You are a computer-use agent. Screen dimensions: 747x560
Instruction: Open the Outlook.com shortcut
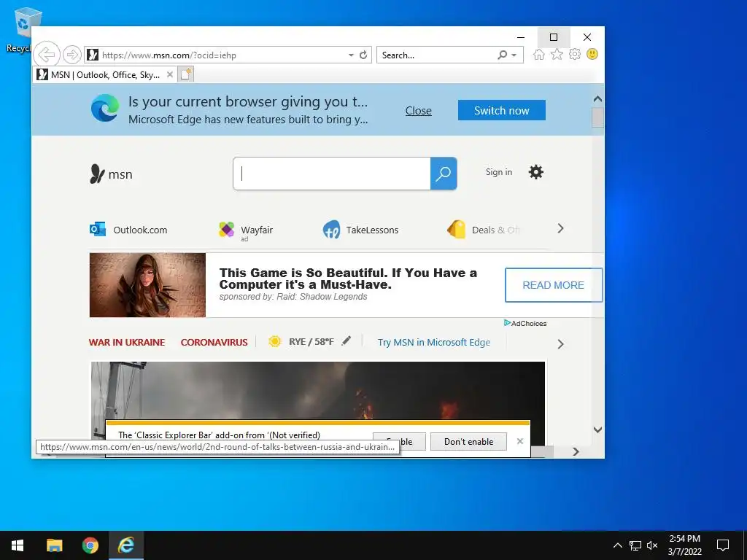(128, 230)
